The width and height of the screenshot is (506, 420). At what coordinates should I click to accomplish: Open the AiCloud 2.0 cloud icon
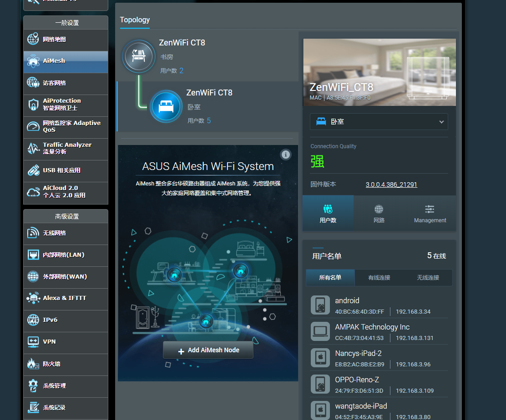33,192
